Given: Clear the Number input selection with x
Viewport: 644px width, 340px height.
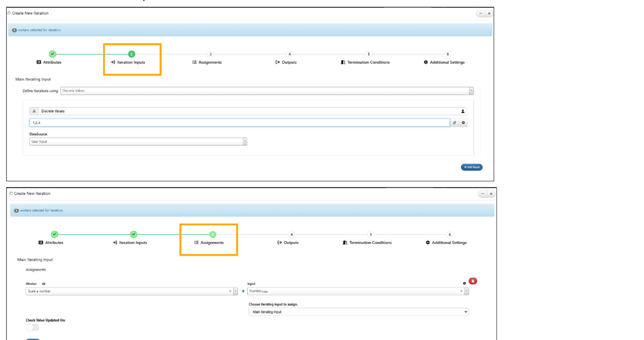Looking at the screenshot, I should [461, 291].
